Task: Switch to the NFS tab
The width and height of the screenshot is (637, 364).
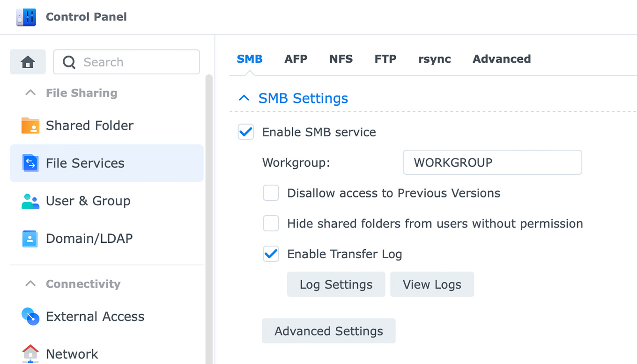Action: 341,59
